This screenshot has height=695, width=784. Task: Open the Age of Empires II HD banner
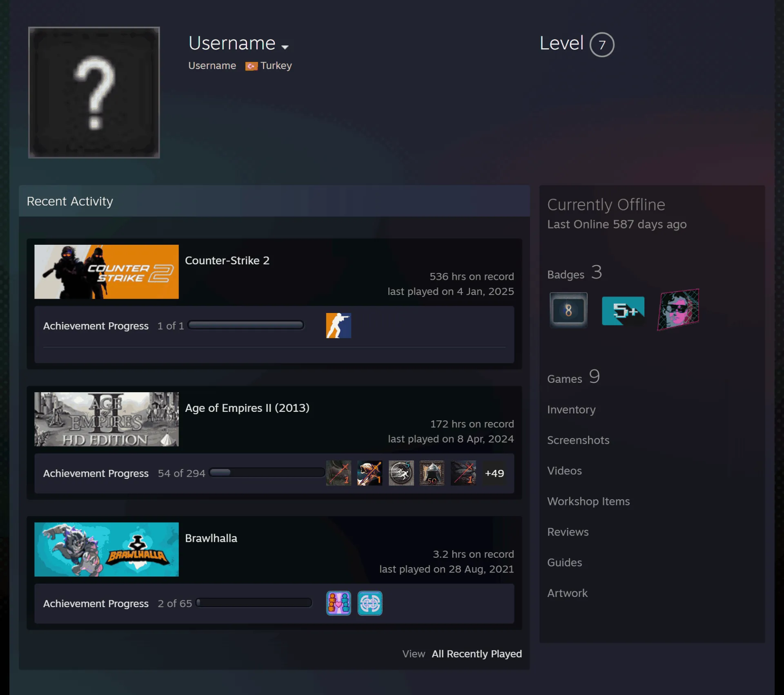(107, 419)
